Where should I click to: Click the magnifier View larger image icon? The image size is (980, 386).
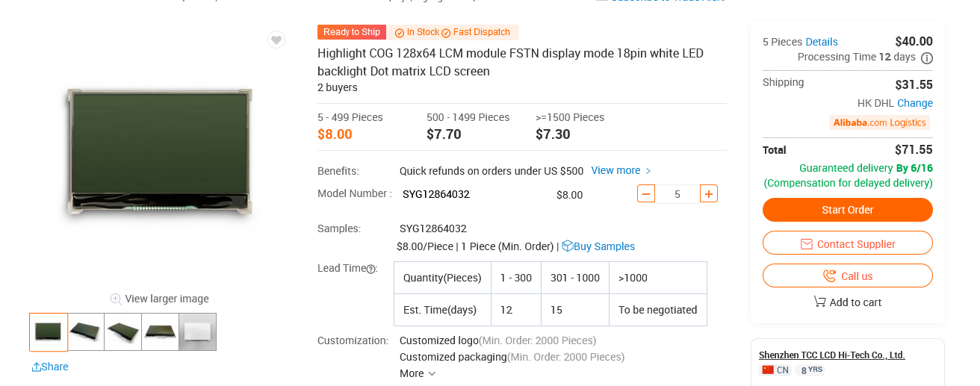point(116,299)
